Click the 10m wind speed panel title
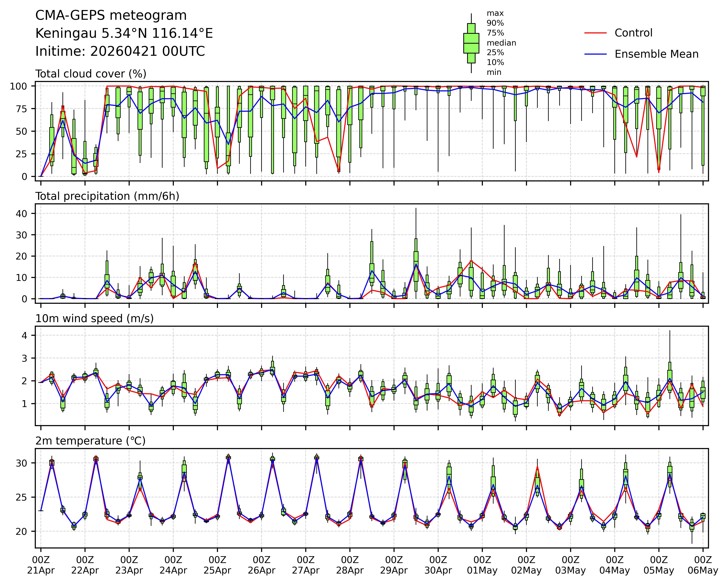This screenshot has width=728, height=585. 95,319
